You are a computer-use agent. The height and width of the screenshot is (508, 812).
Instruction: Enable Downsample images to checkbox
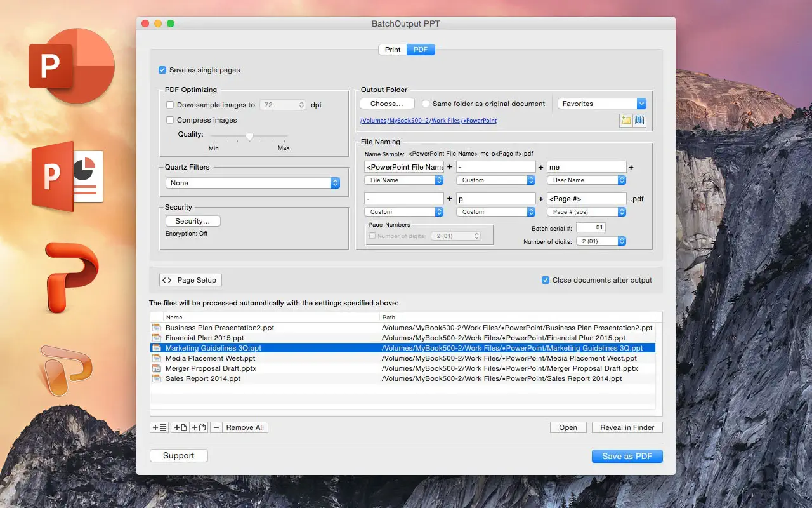click(x=170, y=105)
